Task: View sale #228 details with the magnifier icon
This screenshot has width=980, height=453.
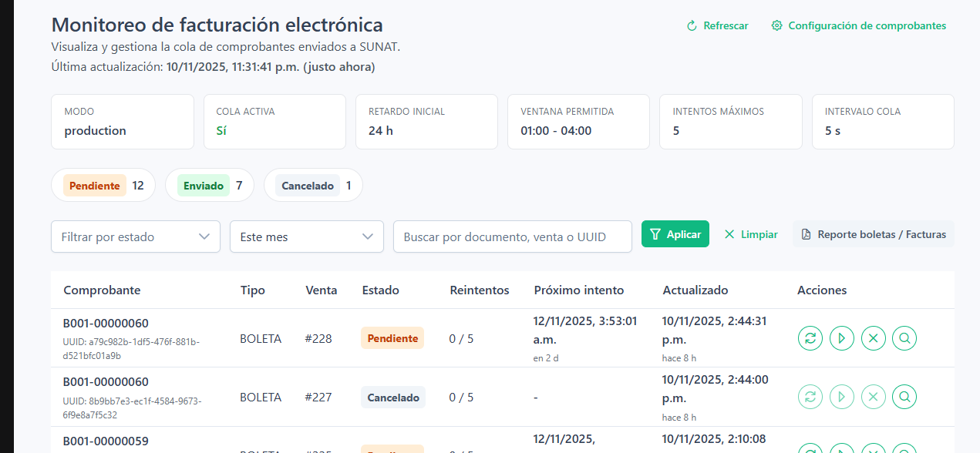Action: click(x=904, y=338)
